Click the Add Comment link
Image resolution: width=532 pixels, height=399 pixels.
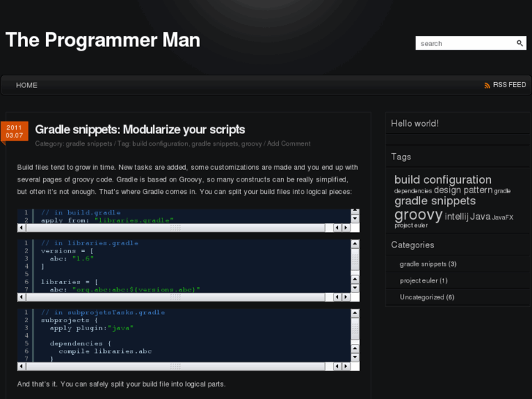(x=289, y=143)
